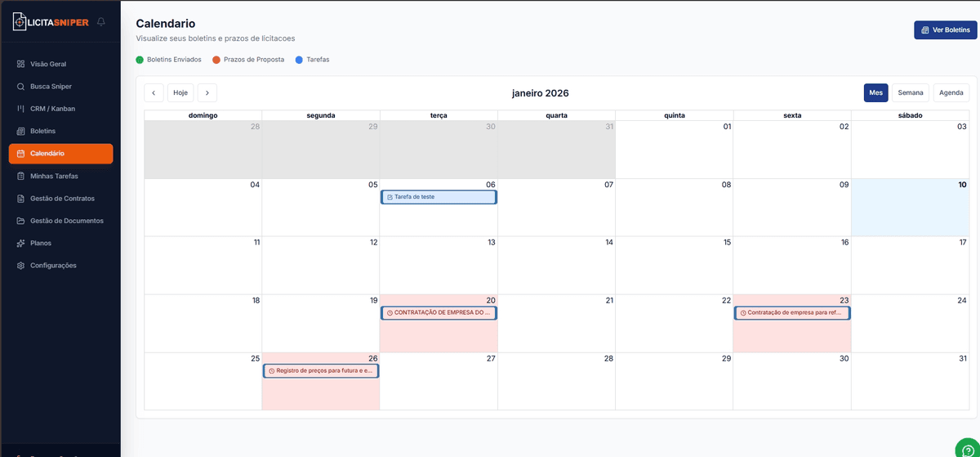Go to previous month arrow
The height and width of the screenshot is (457, 980).
(x=154, y=93)
